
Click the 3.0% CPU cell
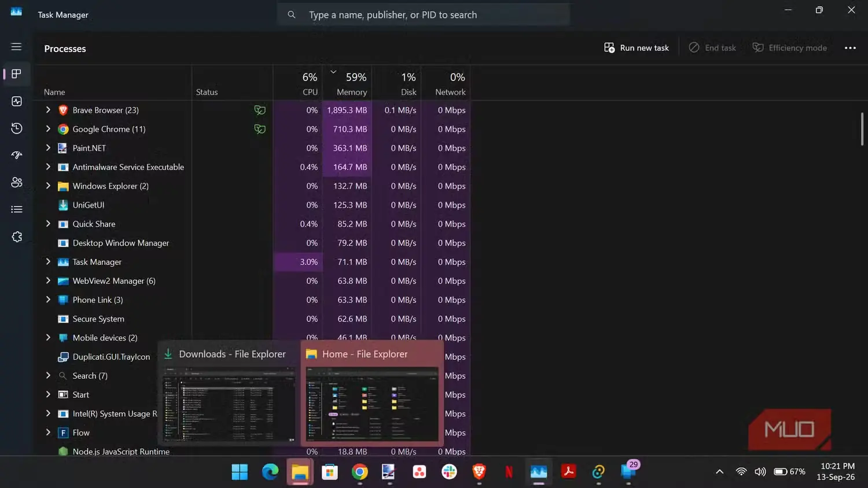pos(297,262)
